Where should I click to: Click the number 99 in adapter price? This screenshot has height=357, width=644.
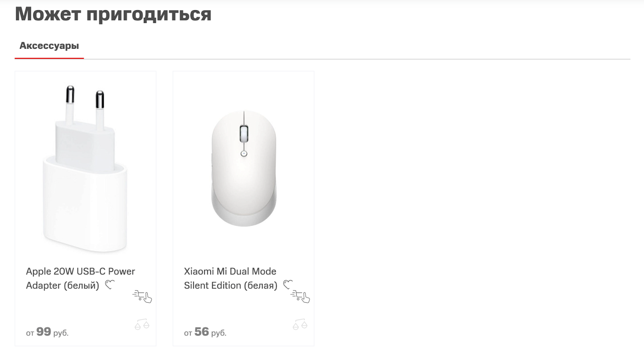pyautogui.click(x=43, y=332)
